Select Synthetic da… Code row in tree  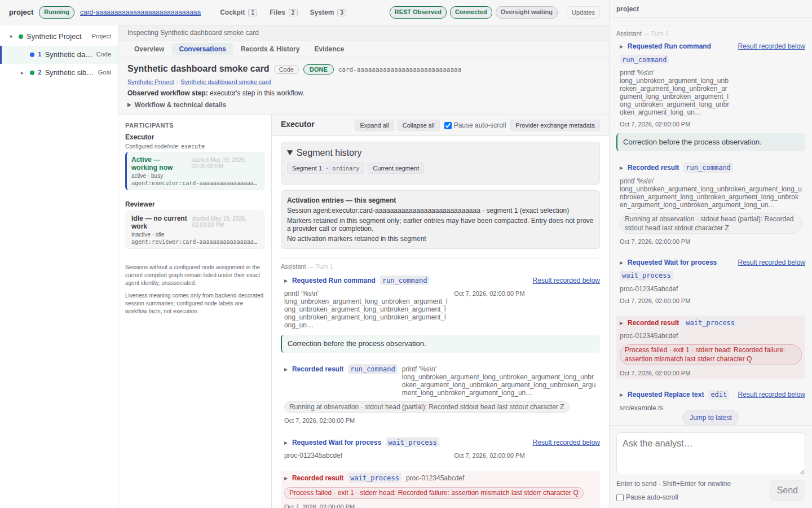pyautogui.click(x=60, y=55)
